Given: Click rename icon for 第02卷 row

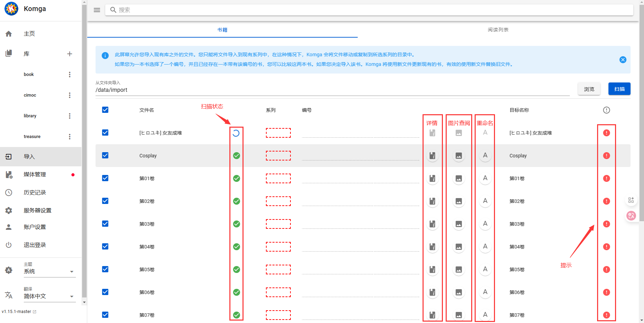Looking at the screenshot, I should click(x=485, y=201).
